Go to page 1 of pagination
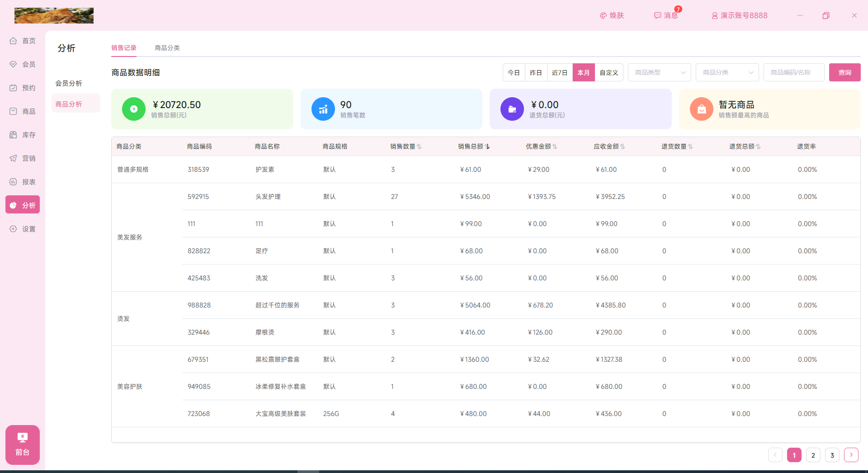868x473 pixels. [x=794, y=455]
